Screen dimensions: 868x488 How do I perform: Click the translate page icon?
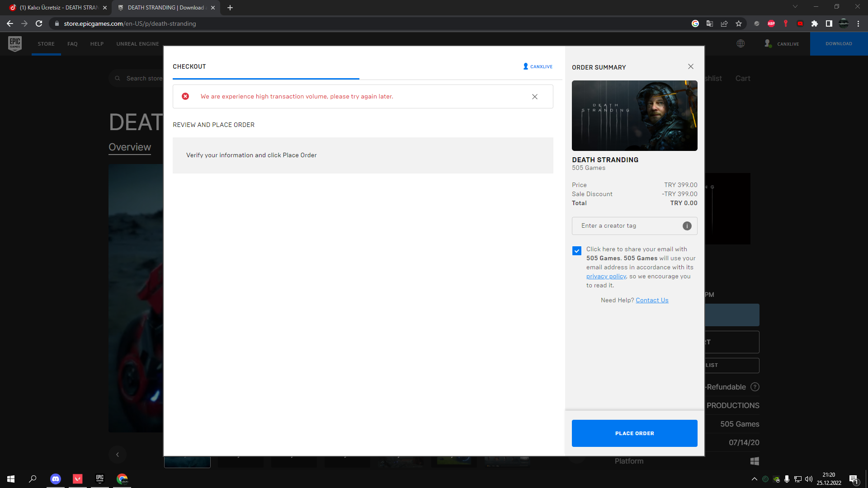[710, 23]
